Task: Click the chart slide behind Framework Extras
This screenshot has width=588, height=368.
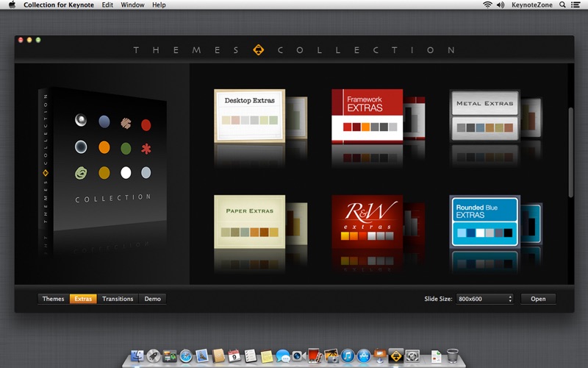Action: click(x=415, y=117)
